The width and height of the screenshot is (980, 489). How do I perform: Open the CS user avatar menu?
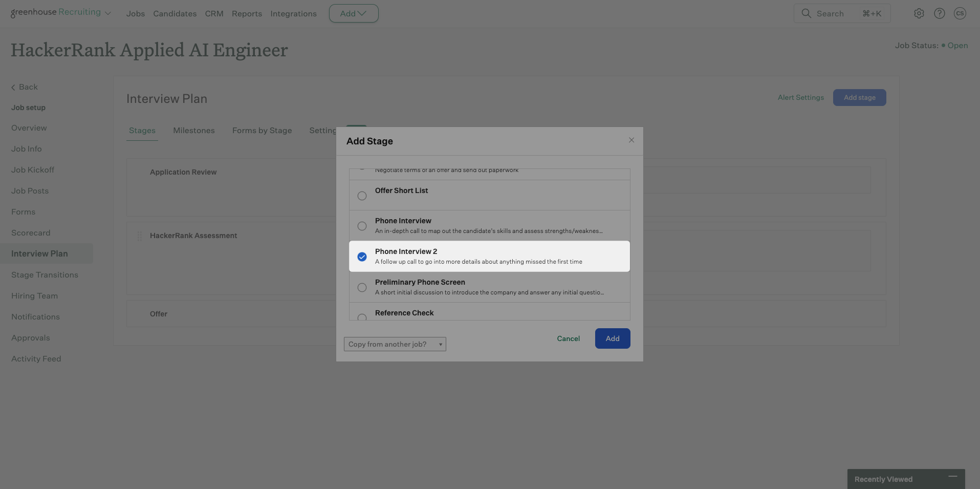(x=960, y=13)
